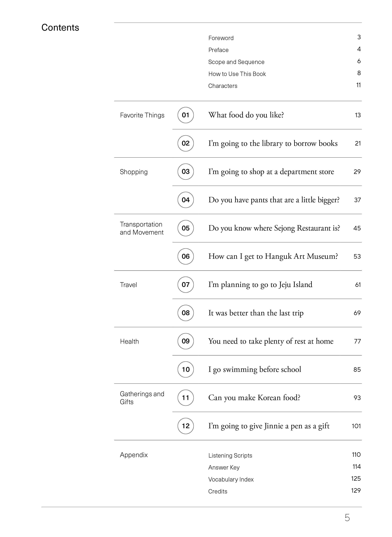Click the circled 01 chapter badge

[186, 115]
